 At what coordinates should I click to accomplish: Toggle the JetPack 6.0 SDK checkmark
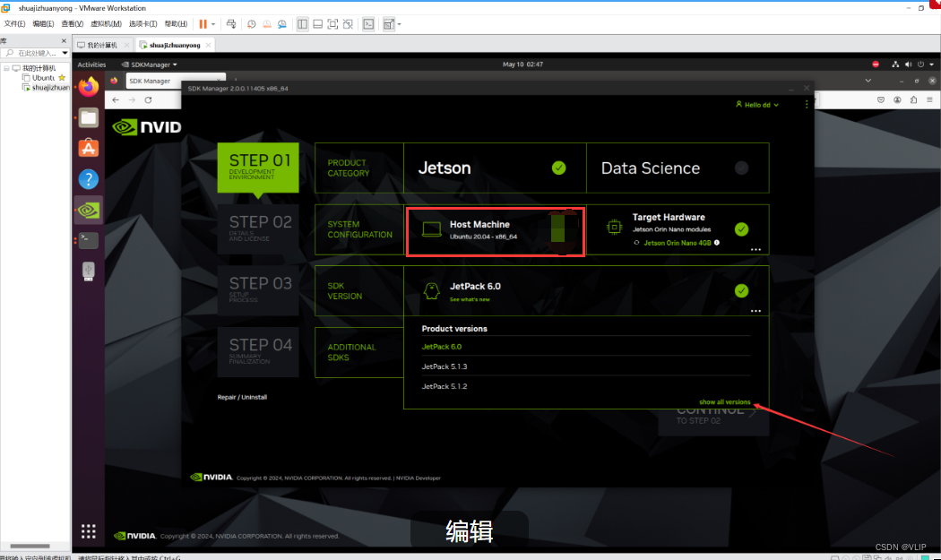click(x=742, y=291)
